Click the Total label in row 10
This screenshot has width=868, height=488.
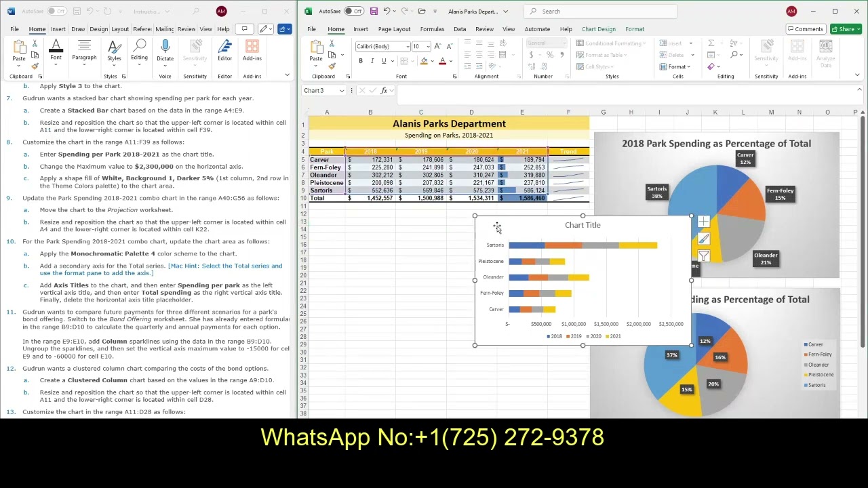[x=317, y=198]
